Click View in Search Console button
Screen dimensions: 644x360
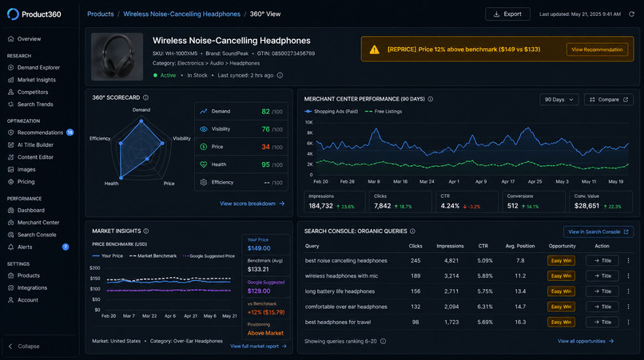[x=598, y=232]
